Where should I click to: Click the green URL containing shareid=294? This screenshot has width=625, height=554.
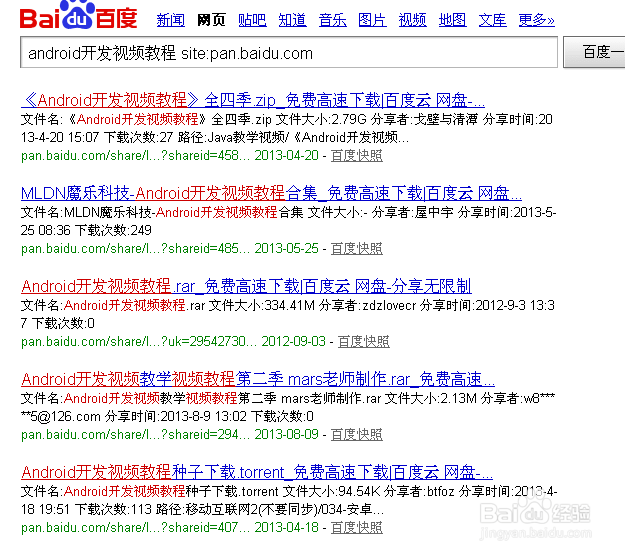tap(136, 434)
